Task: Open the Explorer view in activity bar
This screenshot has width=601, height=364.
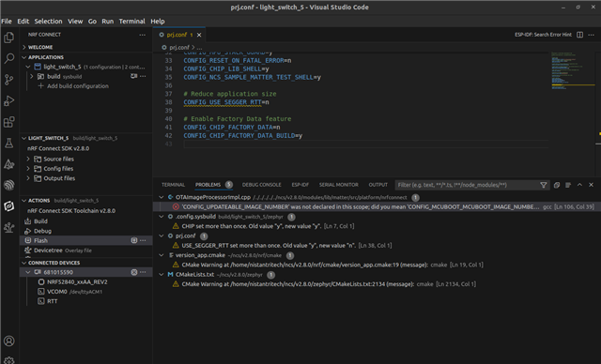Action: tap(8, 38)
